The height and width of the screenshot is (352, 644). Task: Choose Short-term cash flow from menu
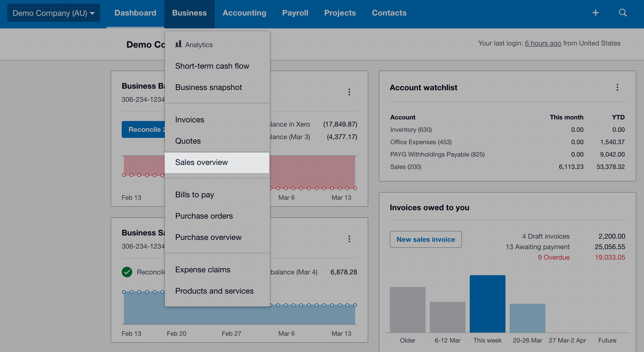coord(212,66)
